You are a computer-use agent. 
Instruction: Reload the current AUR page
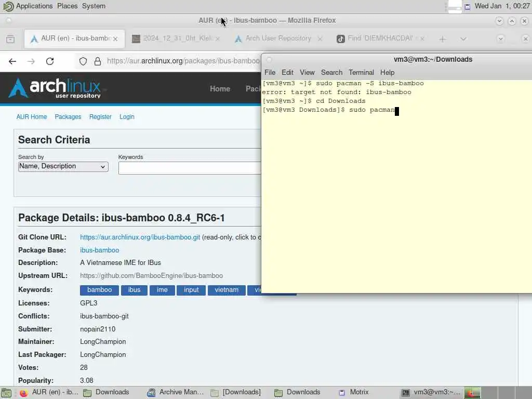click(50, 61)
